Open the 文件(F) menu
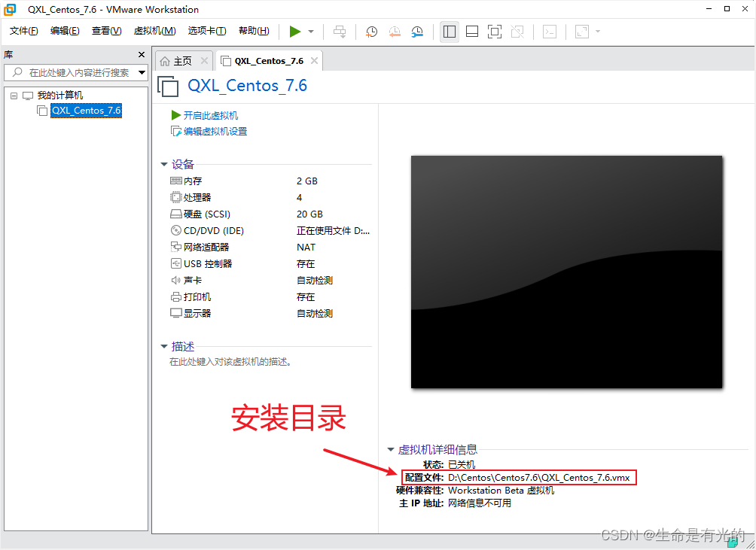The height and width of the screenshot is (550, 756). 23,31
